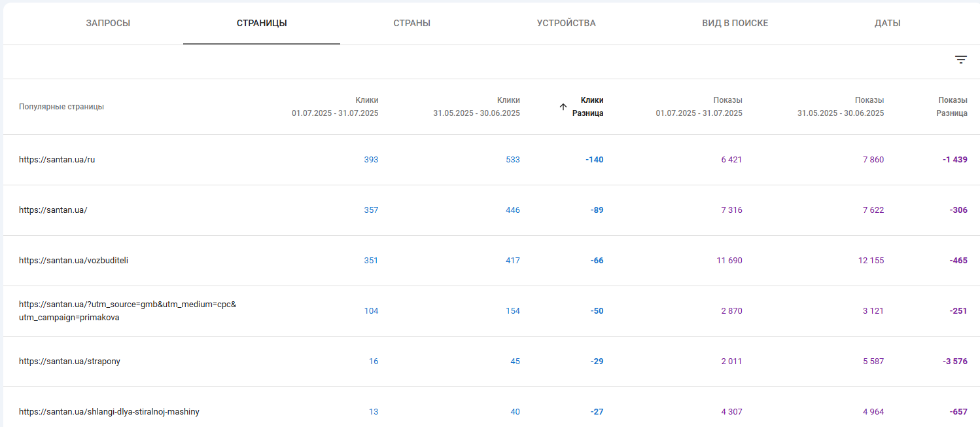Select the shlangi-dlya-stiralnoj-mashiny page row
The width and height of the screenshot is (980, 427).
(491, 407)
